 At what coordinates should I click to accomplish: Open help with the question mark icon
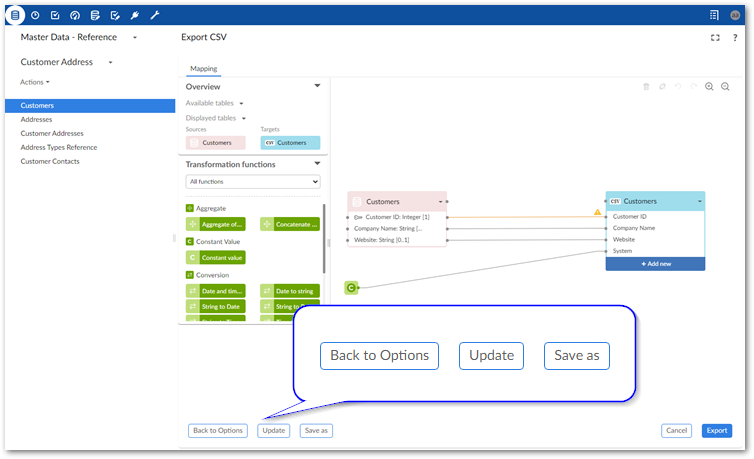pos(735,37)
